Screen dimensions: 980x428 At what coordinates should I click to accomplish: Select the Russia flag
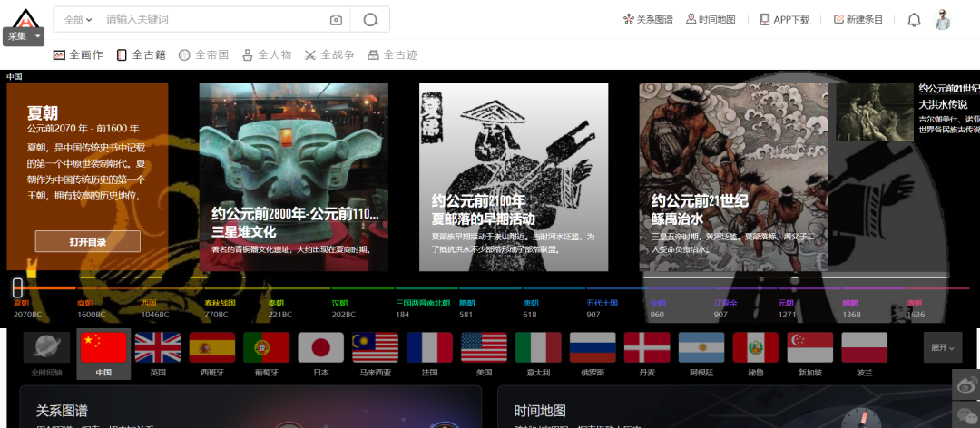click(x=593, y=353)
